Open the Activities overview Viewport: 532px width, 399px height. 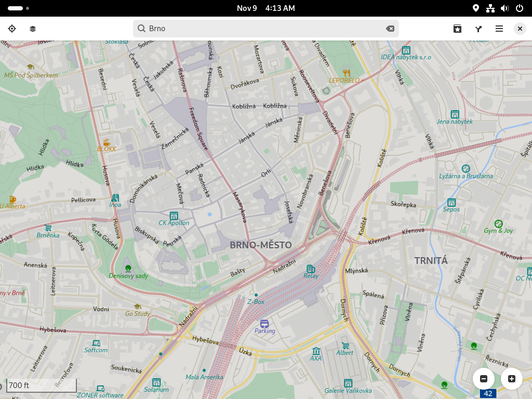18,8
